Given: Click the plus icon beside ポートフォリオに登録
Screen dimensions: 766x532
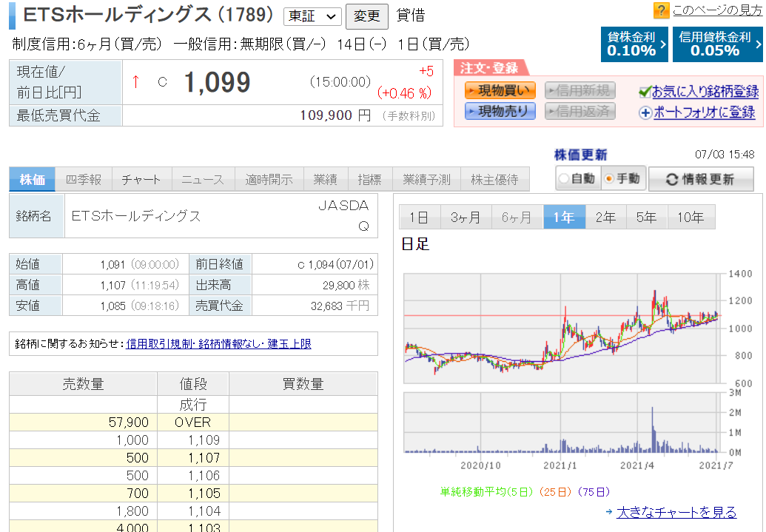Looking at the screenshot, I should [x=645, y=113].
